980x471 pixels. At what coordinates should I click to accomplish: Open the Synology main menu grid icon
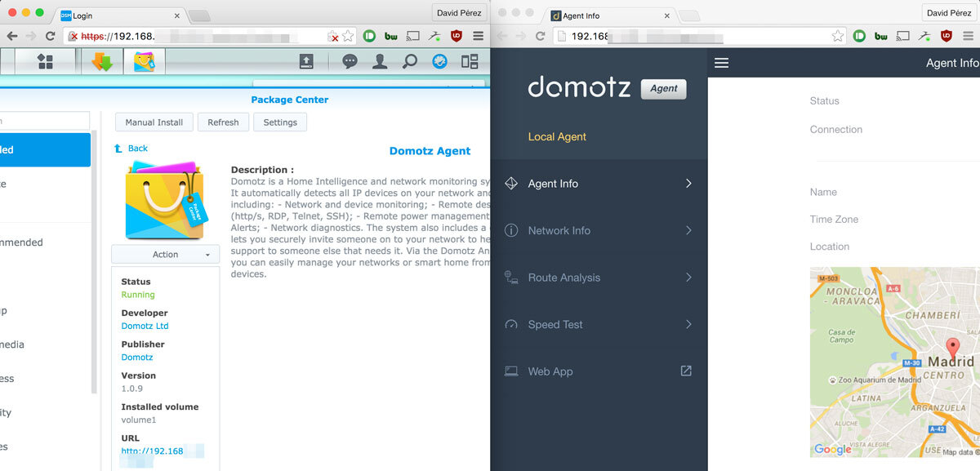pos(45,61)
